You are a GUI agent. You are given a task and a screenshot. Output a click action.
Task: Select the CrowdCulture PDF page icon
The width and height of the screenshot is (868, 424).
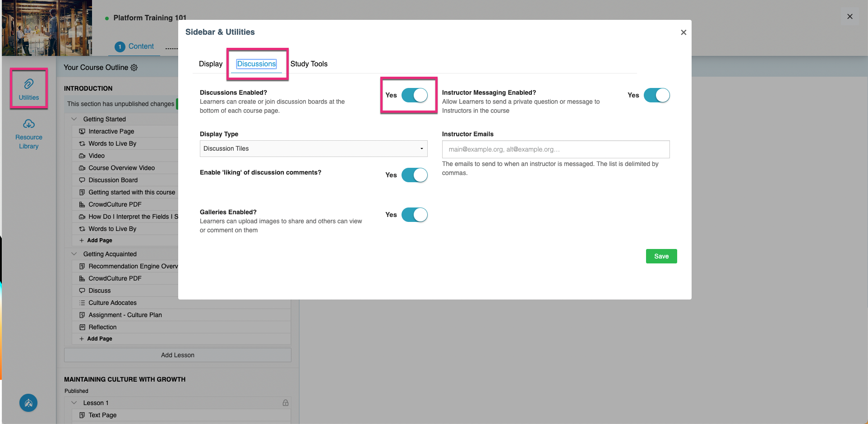click(82, 204)
